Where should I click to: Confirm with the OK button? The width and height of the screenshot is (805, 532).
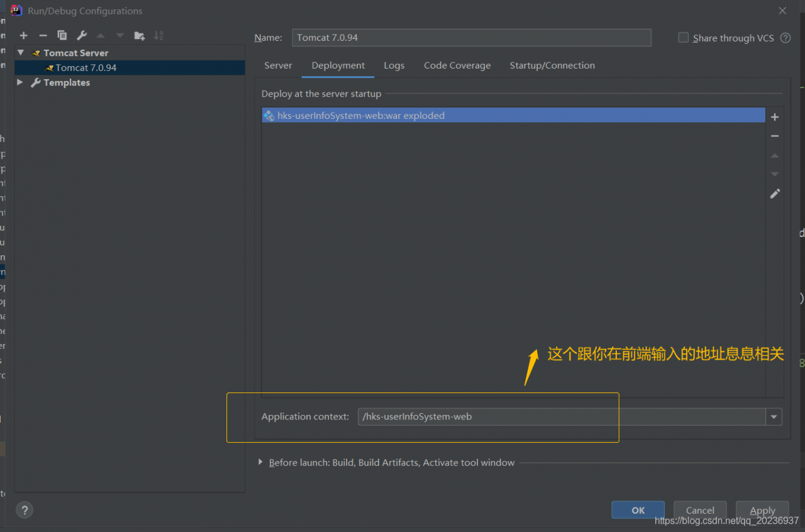[x=638, y=510]
